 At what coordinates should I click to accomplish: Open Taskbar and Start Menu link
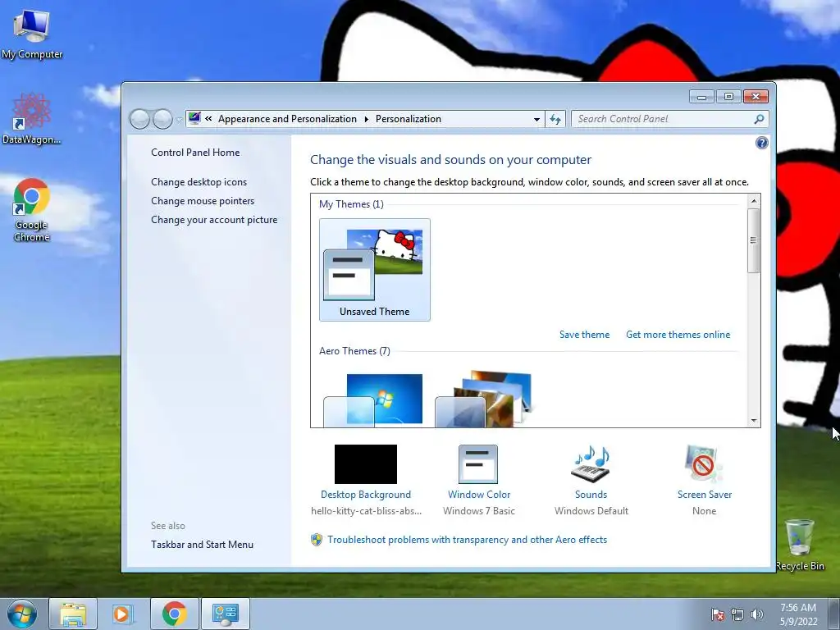[202, 545]
